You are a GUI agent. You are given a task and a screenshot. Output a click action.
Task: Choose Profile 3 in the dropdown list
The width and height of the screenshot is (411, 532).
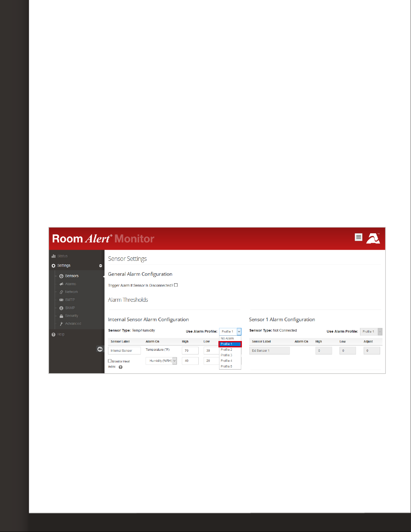tap(230, 355)
